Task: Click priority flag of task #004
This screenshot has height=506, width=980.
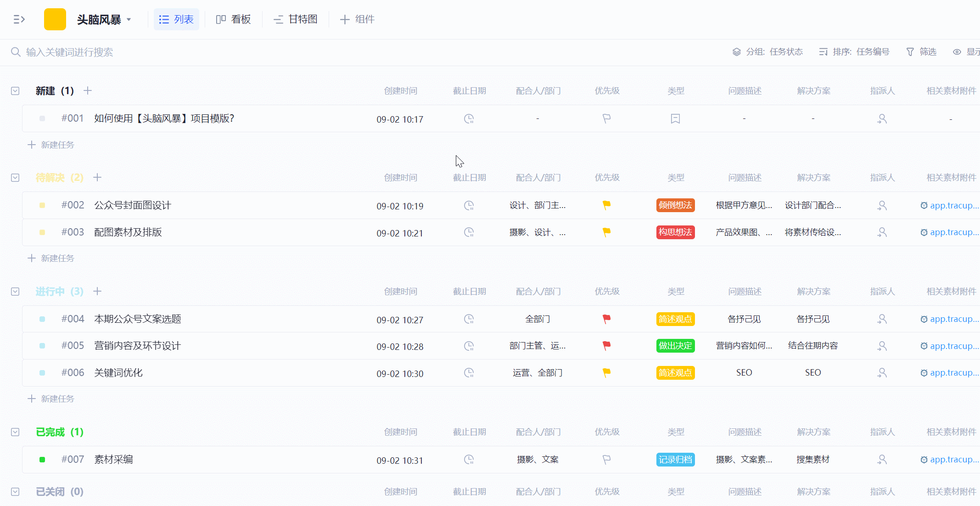Action: [x=606, y=319]
